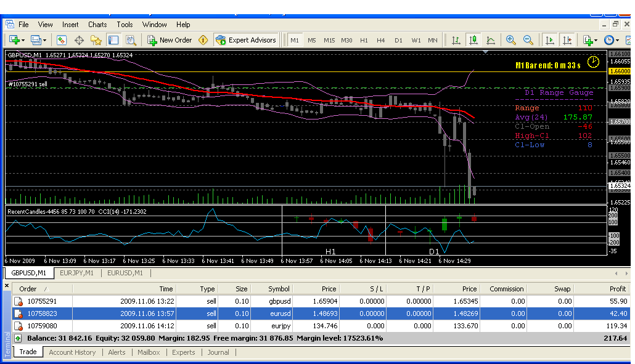Switch to the Account History tab
635x364 pixels.
[x=72, y=352]
